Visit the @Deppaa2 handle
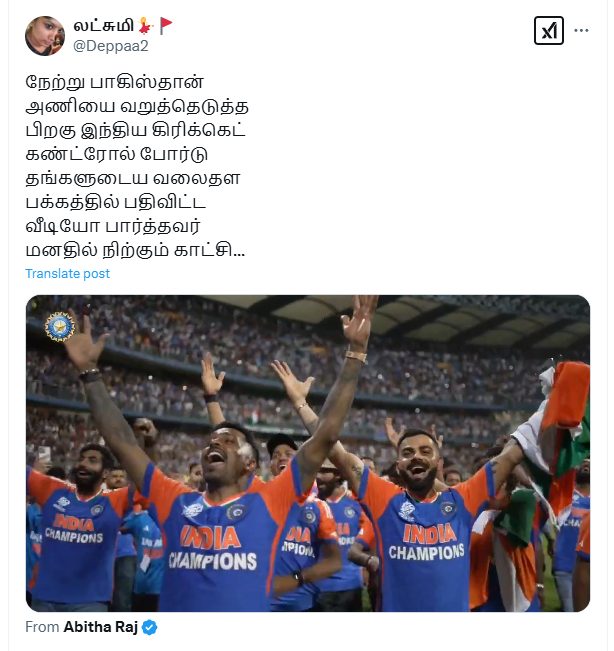 coord(110,46)
